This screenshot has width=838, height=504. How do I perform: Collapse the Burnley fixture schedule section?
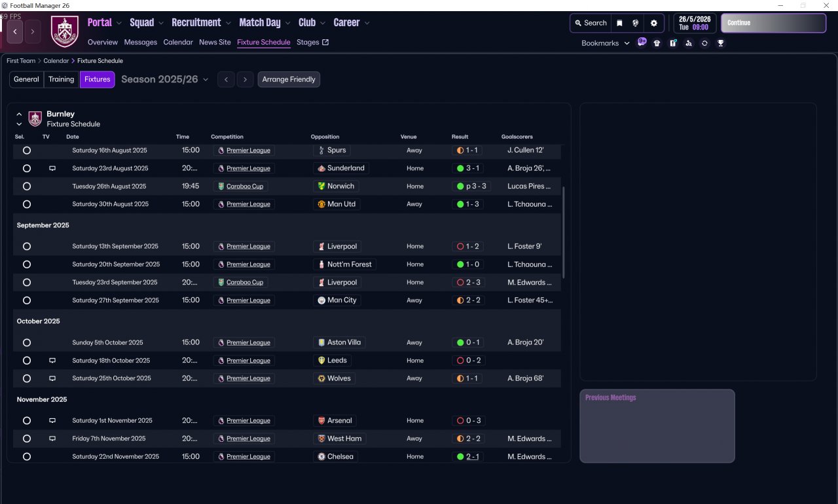(x=19, y=114)
